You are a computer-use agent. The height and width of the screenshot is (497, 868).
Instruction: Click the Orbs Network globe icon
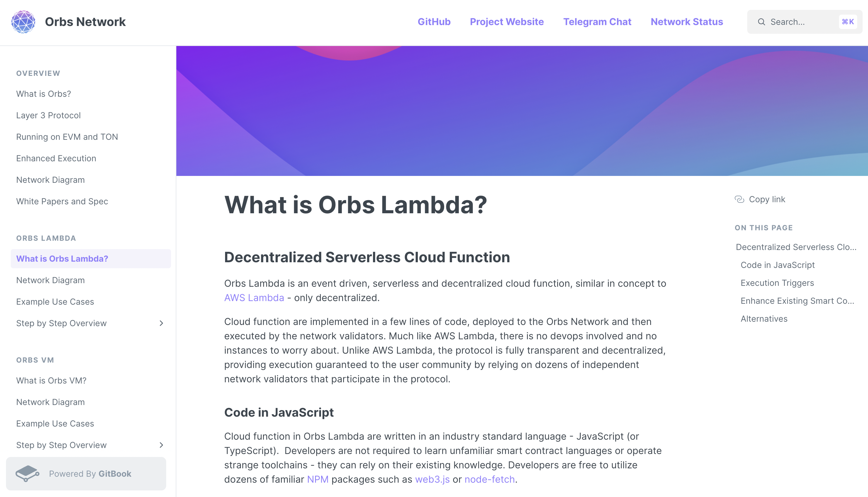23,22
